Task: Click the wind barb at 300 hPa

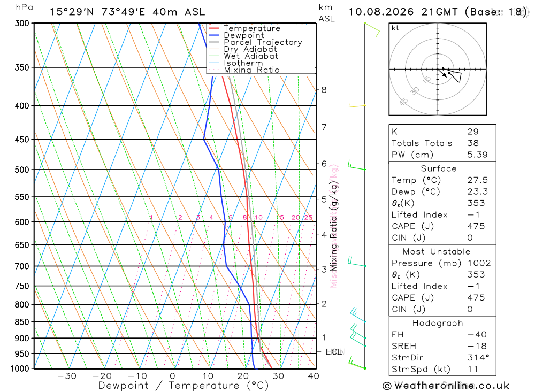Action: (372, 30)
